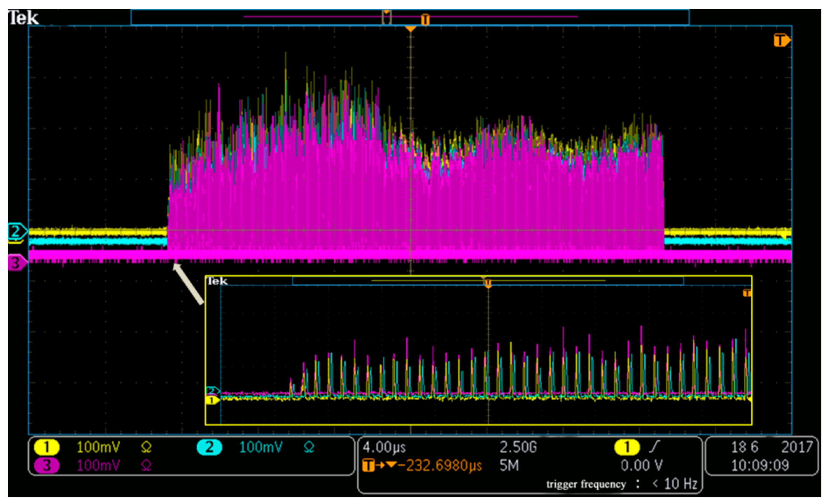The image size is (828, 504).
Task: Click the zoom bracket in overview bar
Action: coord(386,17)
